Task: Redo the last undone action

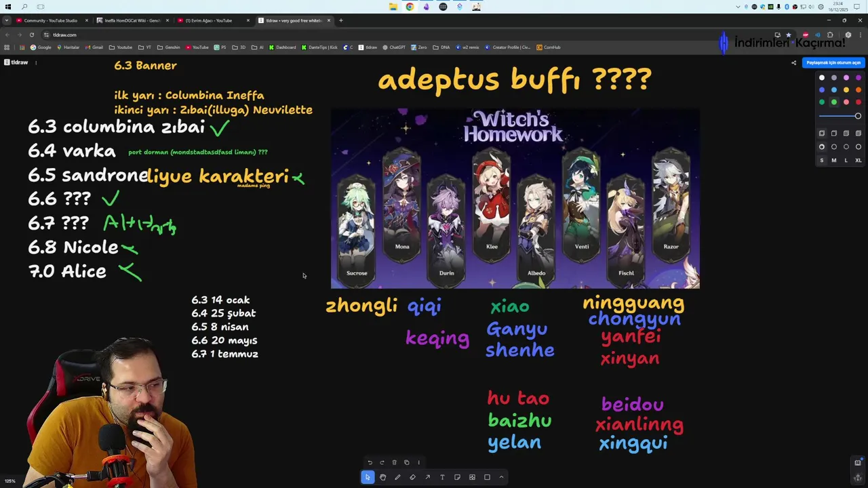Action: click(x=382, y=462)
